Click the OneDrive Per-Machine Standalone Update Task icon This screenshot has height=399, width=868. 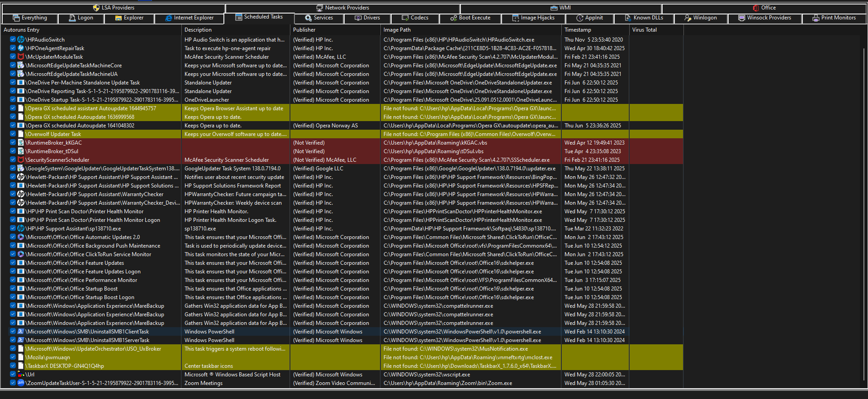click(20, 83)
